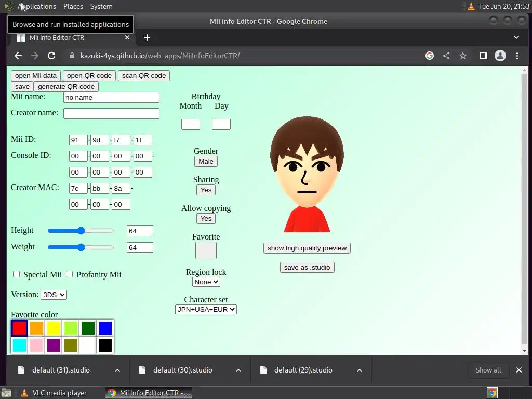The height and width of the screenshot is (399, 532).
Task: Click the padlock site info icon
Action: 72,56
